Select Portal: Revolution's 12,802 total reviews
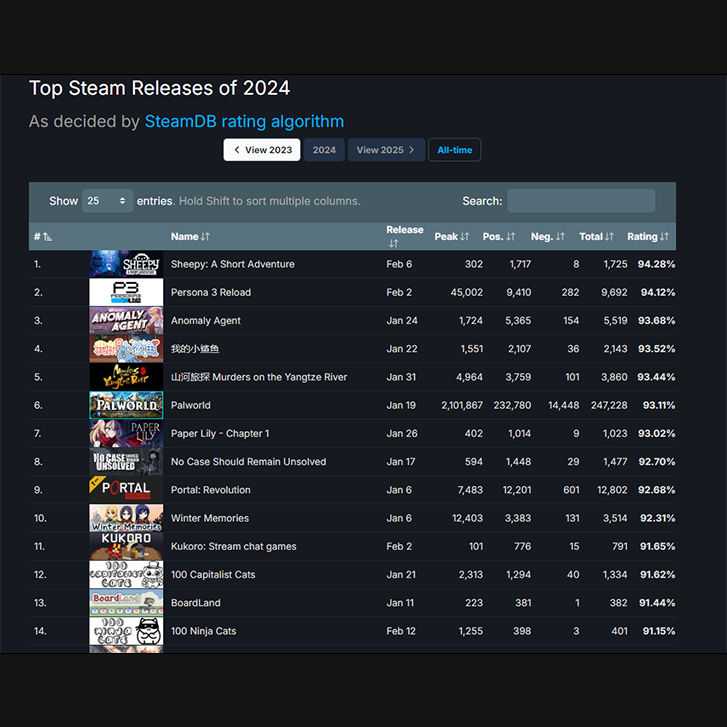 click(x=612, y=490)
